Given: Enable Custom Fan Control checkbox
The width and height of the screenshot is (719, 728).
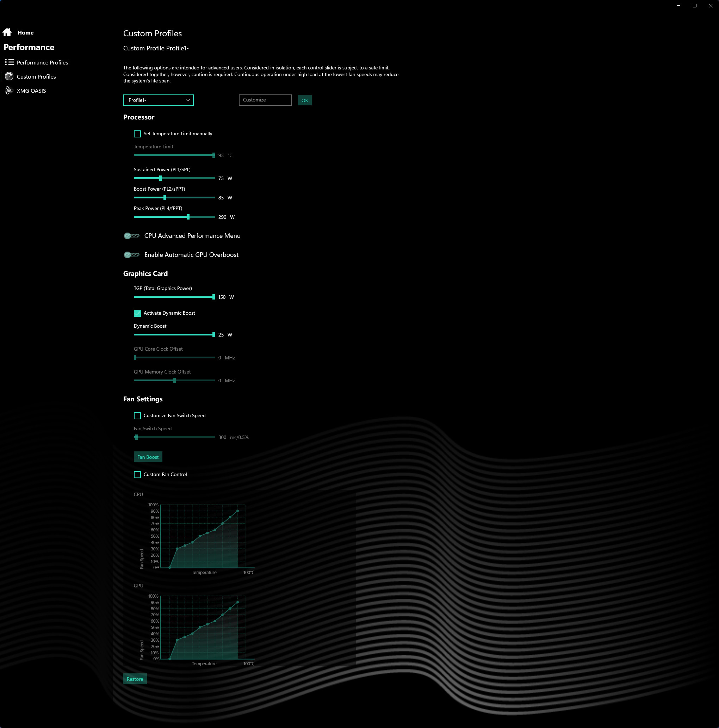Looking at the screenshot, I should pyautogui.click(x=137, y=474).
